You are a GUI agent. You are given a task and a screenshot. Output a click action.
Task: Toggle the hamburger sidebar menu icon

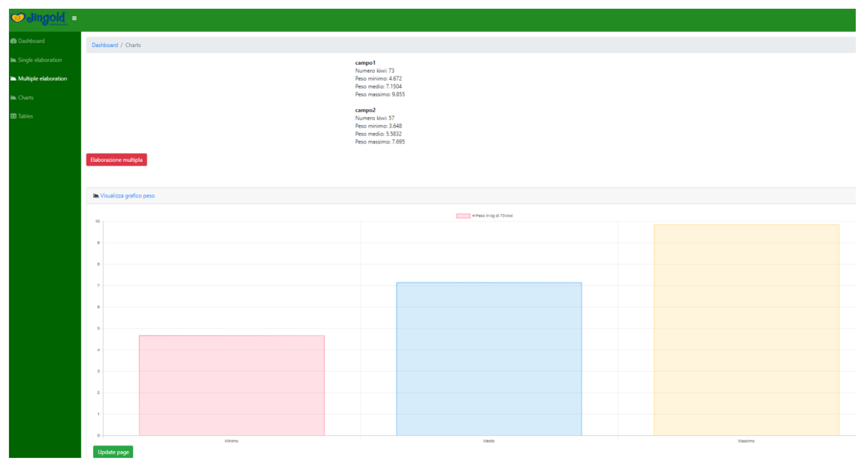coord(74,18)
